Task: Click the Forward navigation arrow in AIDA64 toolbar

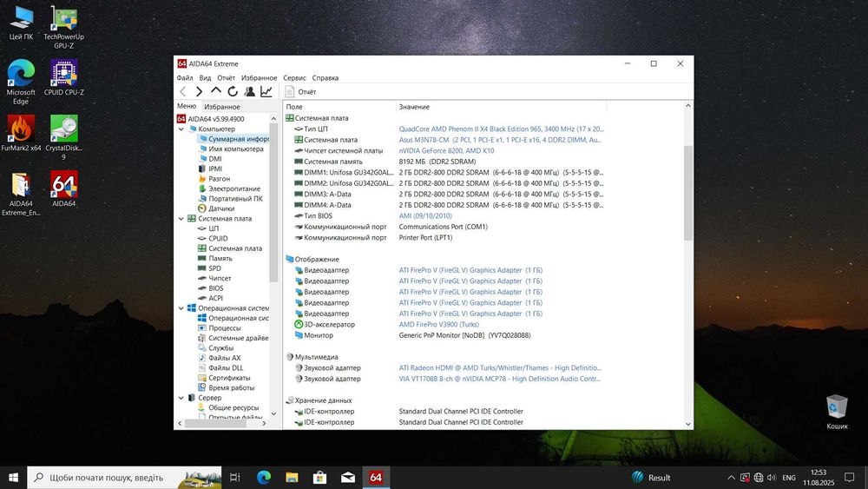Action: [200, 91]
